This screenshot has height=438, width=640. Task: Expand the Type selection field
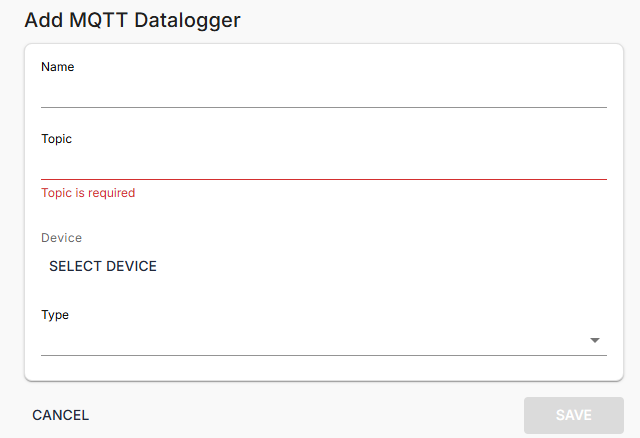(310, 340)
